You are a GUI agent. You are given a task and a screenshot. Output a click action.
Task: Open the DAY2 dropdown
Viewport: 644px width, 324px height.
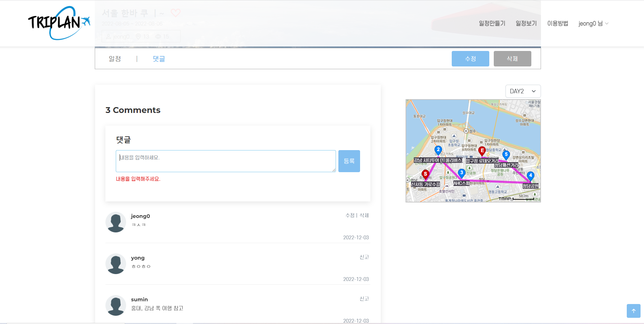pos(523,91)
